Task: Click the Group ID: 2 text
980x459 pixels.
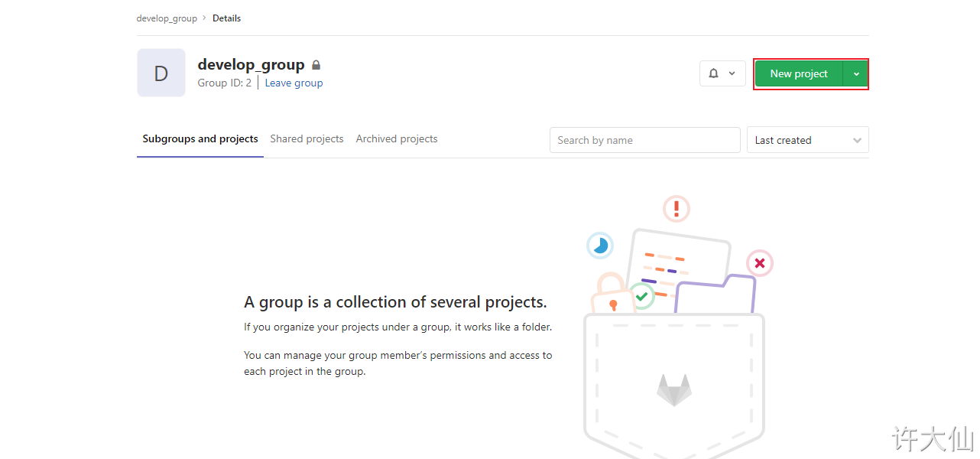Action: point(224,83)
